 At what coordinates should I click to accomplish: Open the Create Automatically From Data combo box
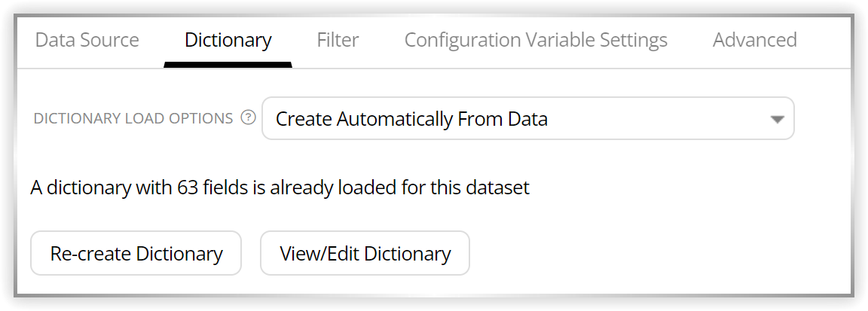(528, 118)
